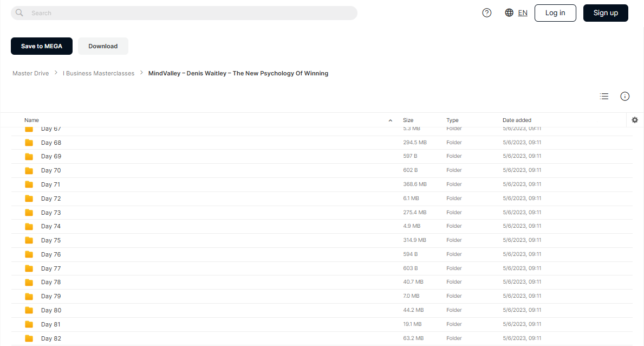Click the Day 71 folder icon
This screenshot has height=346, width=644.
coord(29,184)
